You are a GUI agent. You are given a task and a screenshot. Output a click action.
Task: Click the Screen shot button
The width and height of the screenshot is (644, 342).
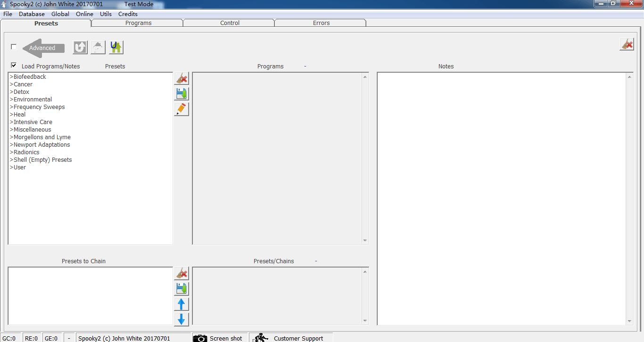[x=220, y=338]
